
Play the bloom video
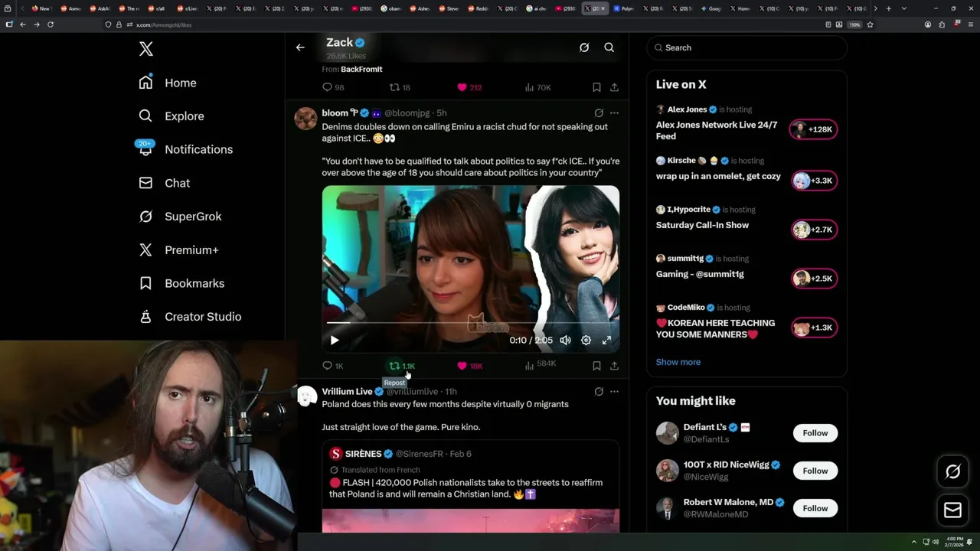pos(335,341)
